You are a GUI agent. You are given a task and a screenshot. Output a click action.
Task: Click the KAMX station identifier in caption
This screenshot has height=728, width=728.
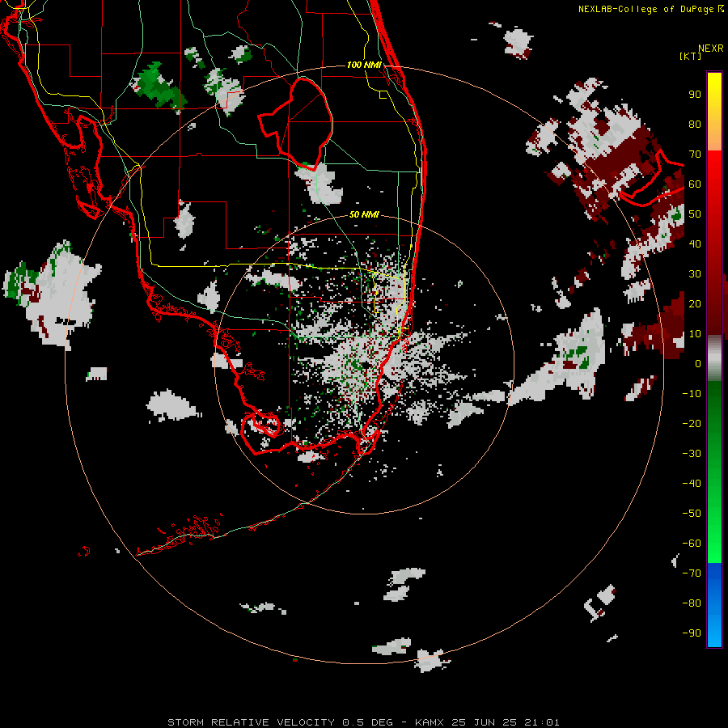430,722
